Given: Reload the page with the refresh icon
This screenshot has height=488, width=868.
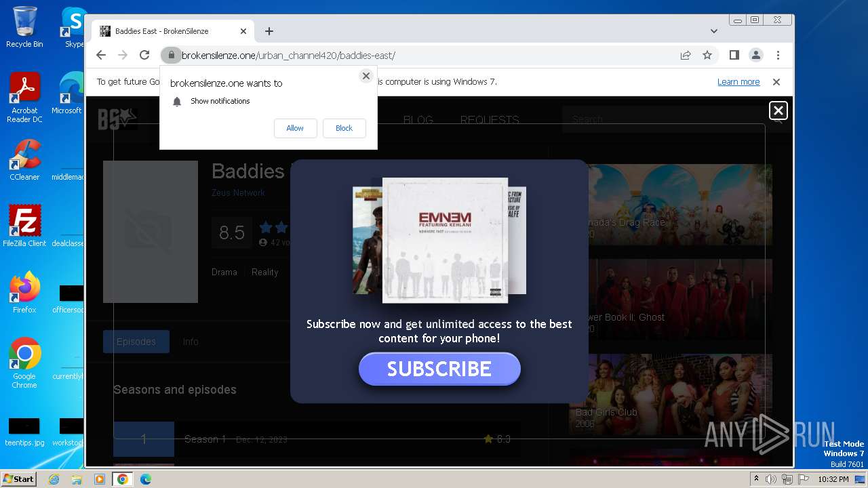Looking at the screenshot, I should point(144,55).
